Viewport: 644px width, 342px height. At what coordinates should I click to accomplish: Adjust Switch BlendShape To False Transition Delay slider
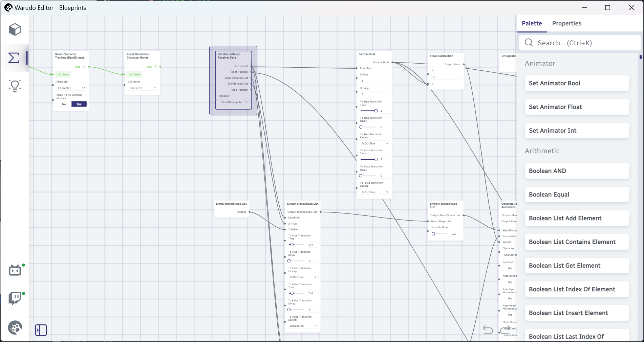pos(296,310)
